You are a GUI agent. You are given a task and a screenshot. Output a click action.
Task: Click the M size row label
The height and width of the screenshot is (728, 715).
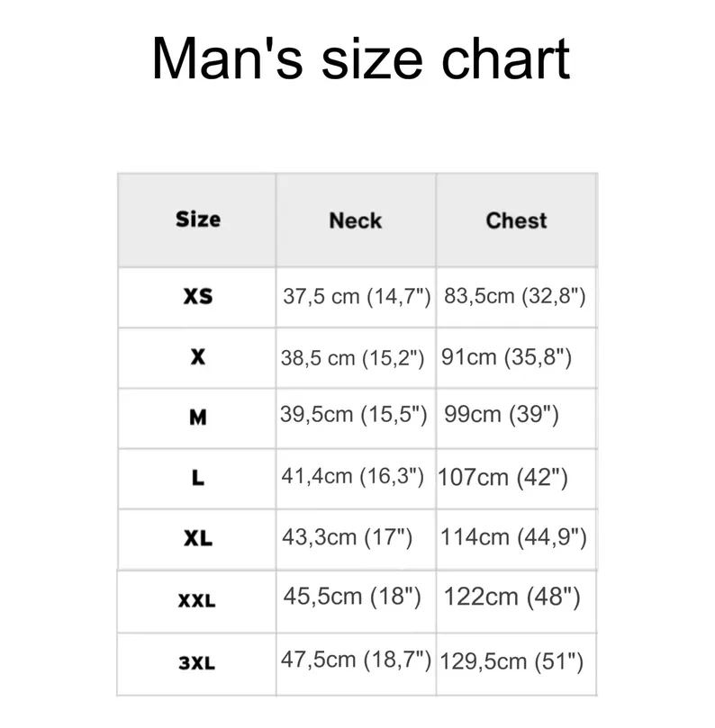198,418
